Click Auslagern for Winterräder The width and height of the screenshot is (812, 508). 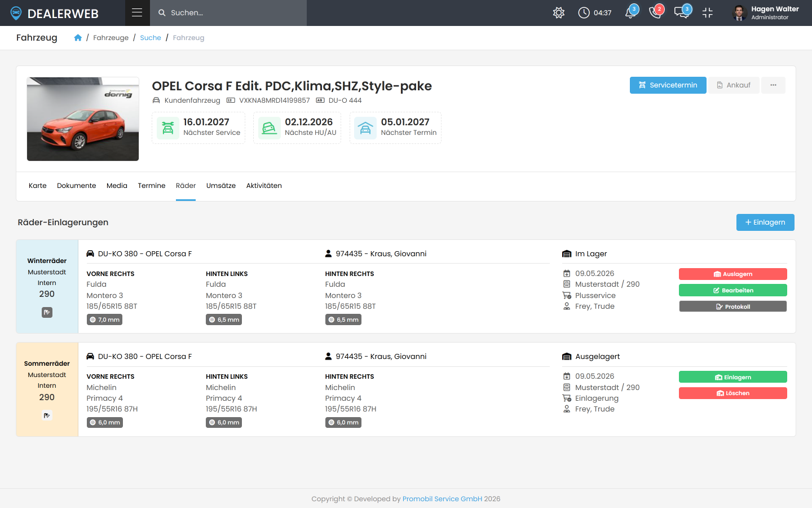pos(732,274)
